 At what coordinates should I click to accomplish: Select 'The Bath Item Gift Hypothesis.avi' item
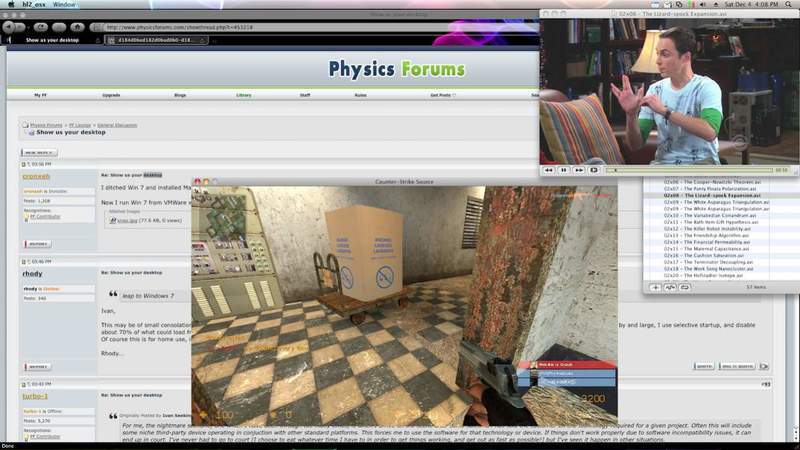point(711,222)
